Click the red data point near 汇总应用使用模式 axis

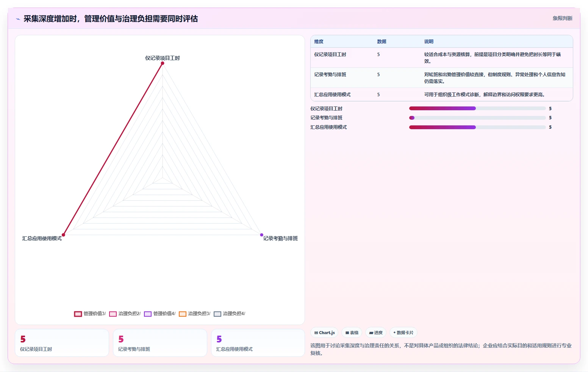coord(64,235)
